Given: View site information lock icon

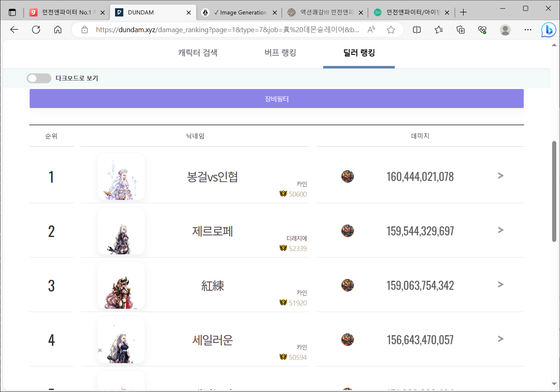Looking at the screenshot, I should click(x=85, y=30).
